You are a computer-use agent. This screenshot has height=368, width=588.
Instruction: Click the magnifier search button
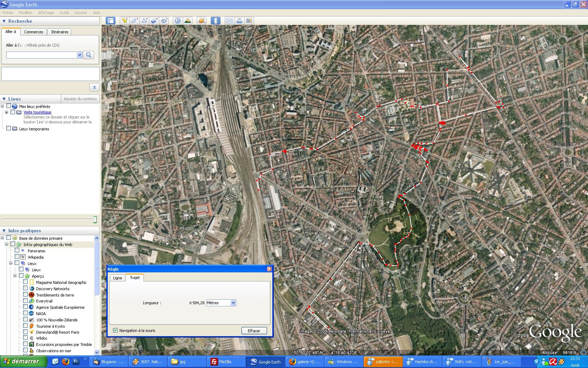[89, 55]
